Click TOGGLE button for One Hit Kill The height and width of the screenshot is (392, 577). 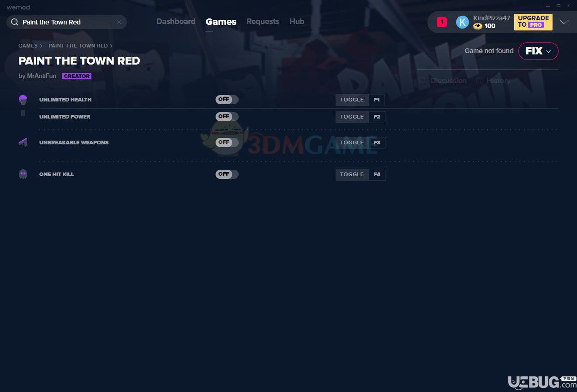click(352, 175)
